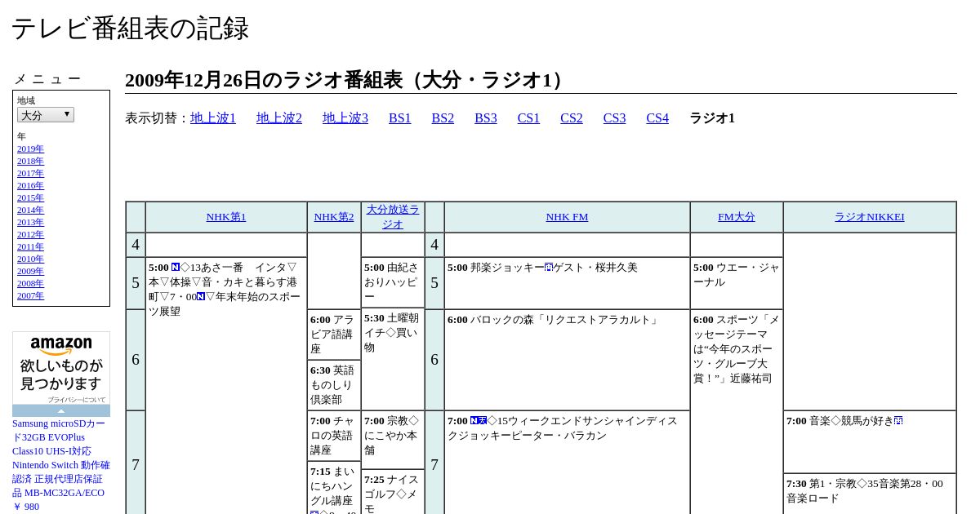Open the 2012年 archive link
The height and width of the screenshot is (514, 980).
(x=30, y=235)
